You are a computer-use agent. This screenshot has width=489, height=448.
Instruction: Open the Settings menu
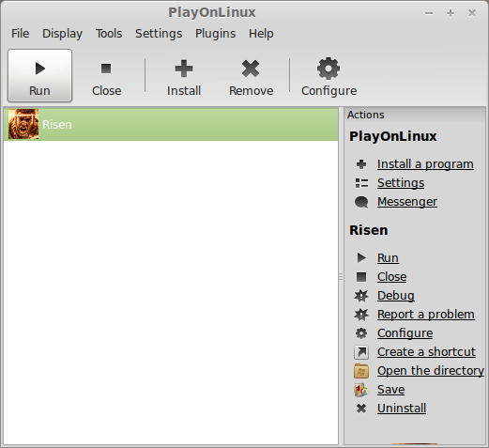pyautogui.click(x=159, y=34)
